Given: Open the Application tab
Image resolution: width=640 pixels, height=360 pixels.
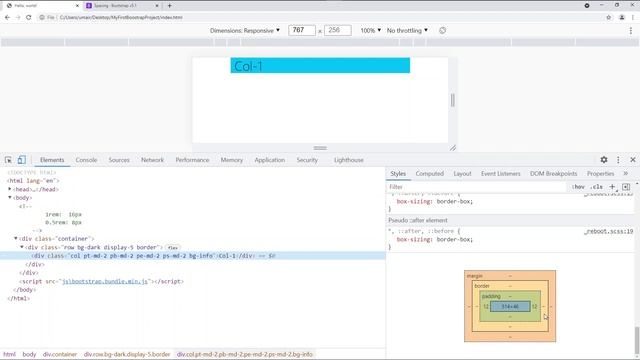Looking at the screenshot, I should click(x=269, y=160).
